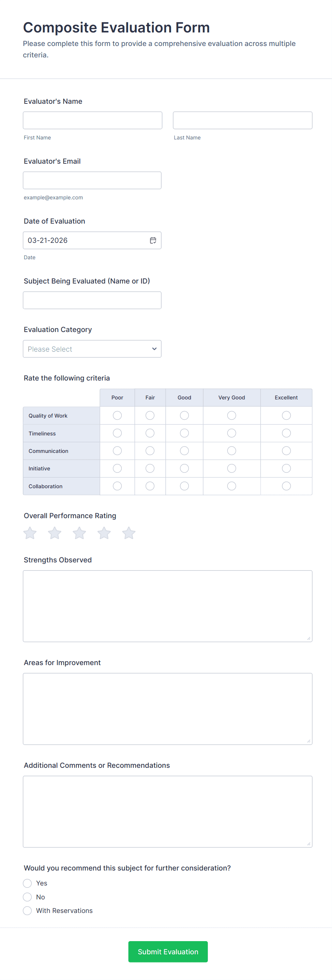
Task: Select Excellent for Quality of Work
Action: point(286,415)
